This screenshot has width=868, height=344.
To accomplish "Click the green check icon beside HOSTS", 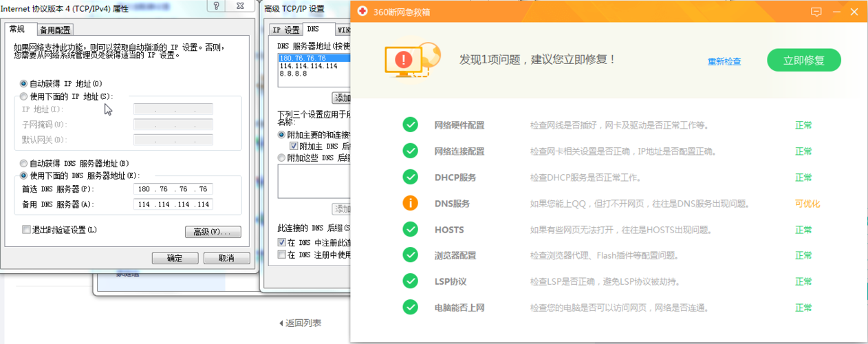I will tap(410, 229).
